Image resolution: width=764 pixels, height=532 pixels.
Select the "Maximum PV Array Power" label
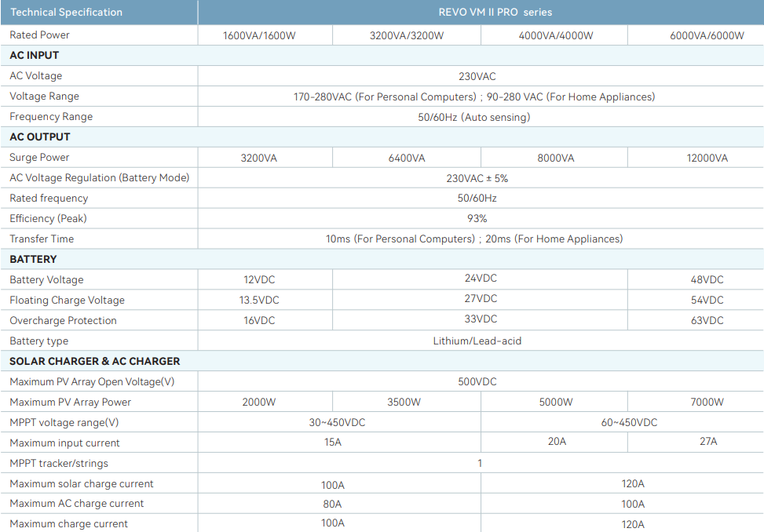pyautogui.click(x=70, y=402)
